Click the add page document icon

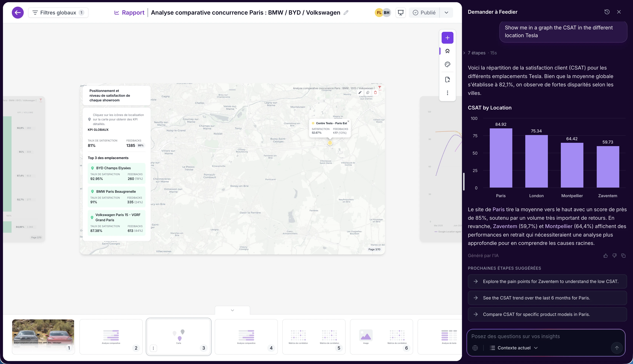tap(447, 80)
